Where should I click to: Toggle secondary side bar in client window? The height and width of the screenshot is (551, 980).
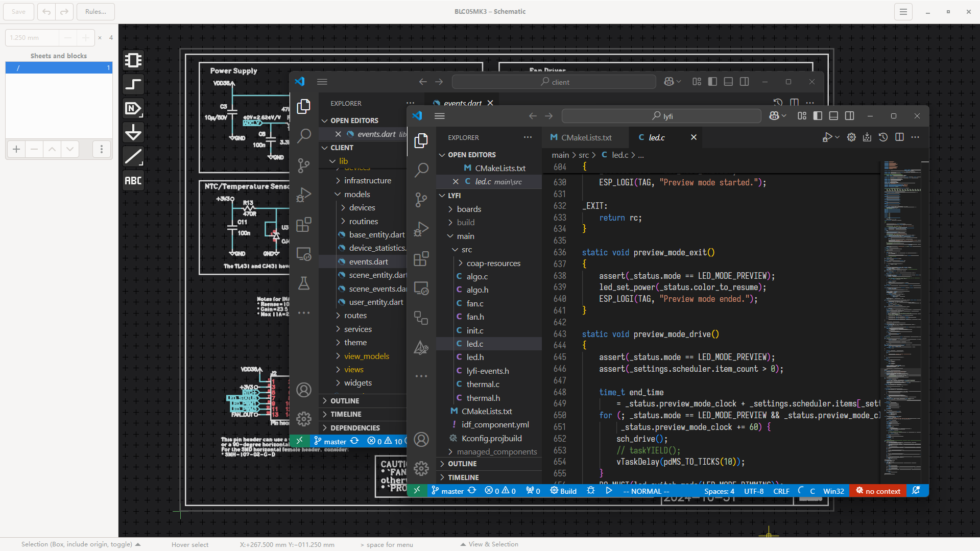744,82
